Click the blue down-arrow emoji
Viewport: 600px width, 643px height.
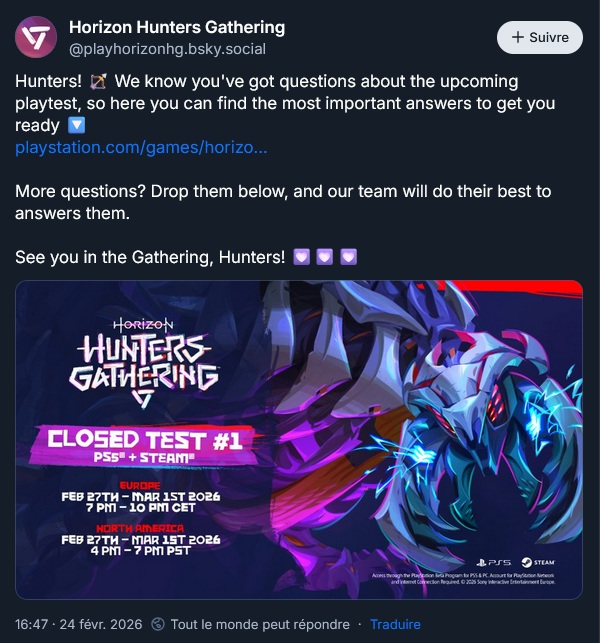tap(76, 125)
